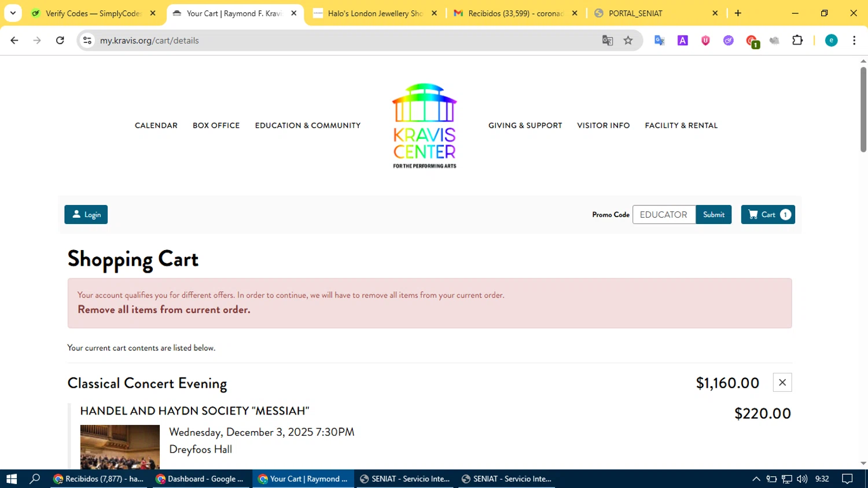868x488 pixels.
Task: Close the Verify Codes tab
Action: pyautogui.click(x=153, y=13)
